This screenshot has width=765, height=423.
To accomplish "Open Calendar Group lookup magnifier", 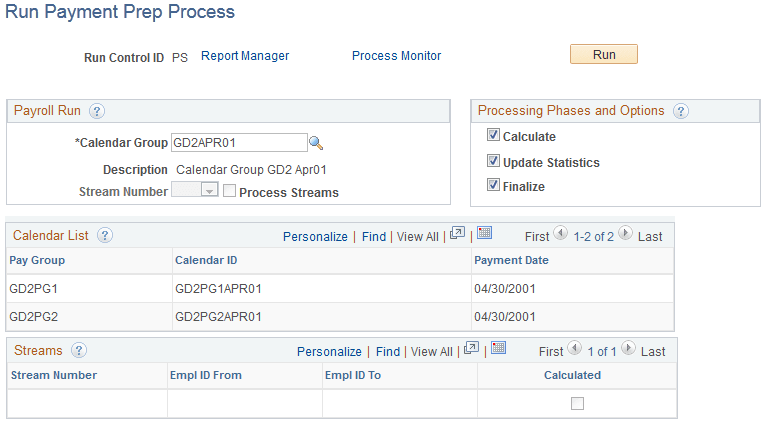I will tap(316, 143).
